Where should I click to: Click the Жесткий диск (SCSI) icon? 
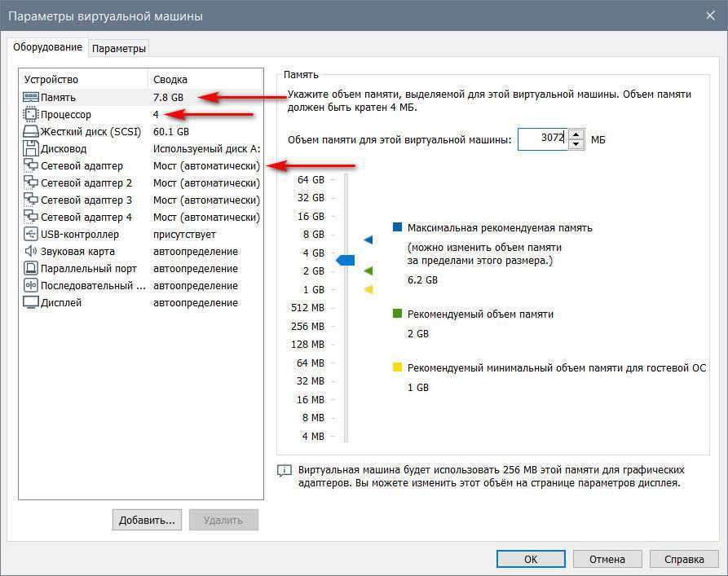(30, 131)
